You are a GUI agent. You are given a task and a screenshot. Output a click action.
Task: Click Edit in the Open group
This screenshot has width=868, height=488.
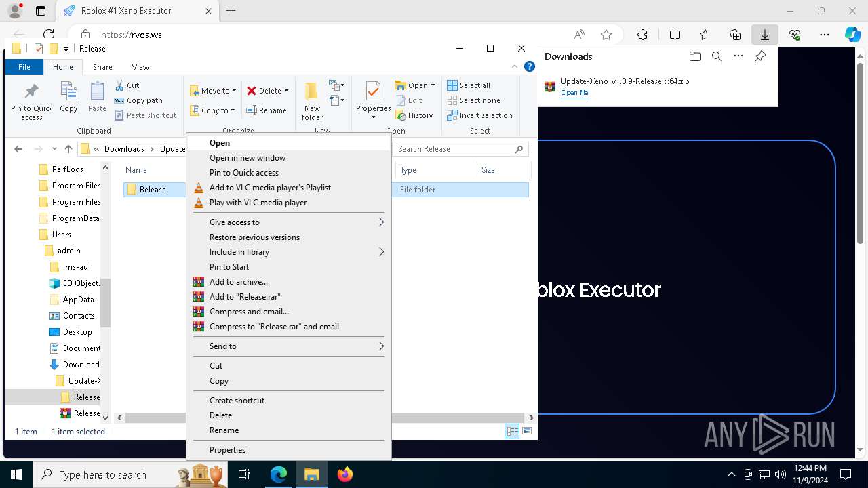click(409, 100)
